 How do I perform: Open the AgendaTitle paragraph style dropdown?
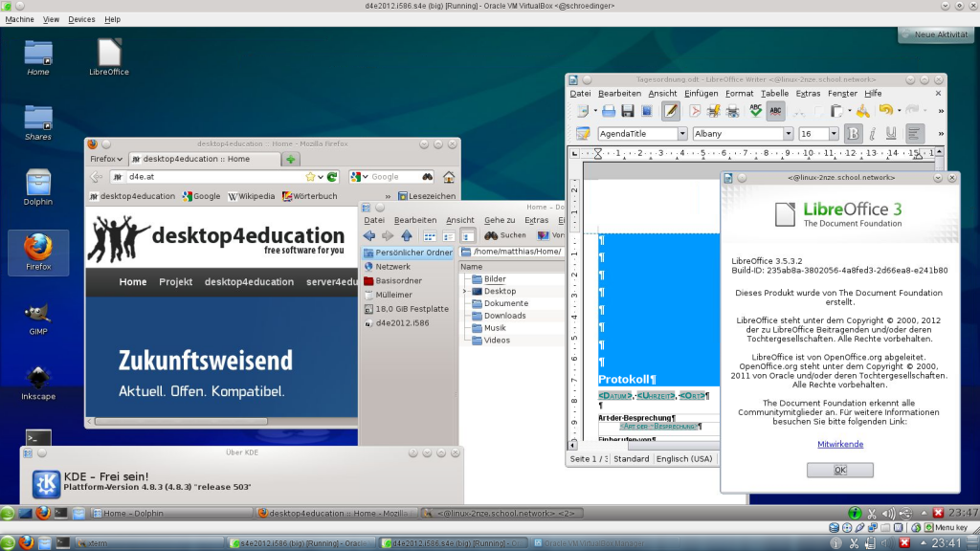point(682,134)
